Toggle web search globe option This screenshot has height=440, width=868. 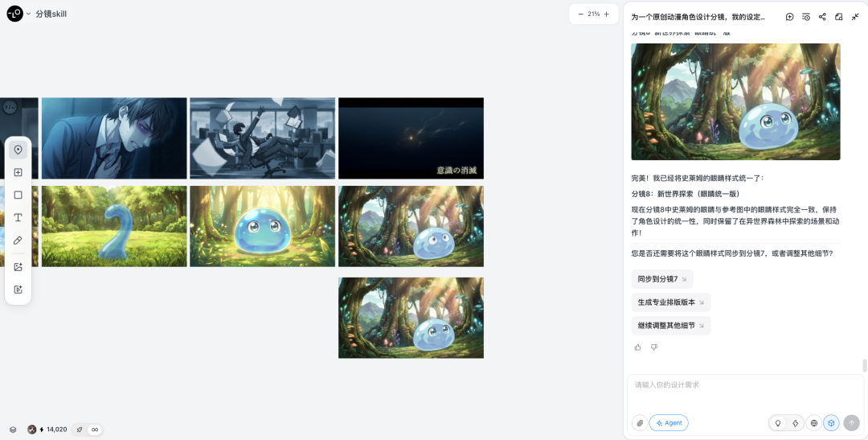tap(814, 423)
